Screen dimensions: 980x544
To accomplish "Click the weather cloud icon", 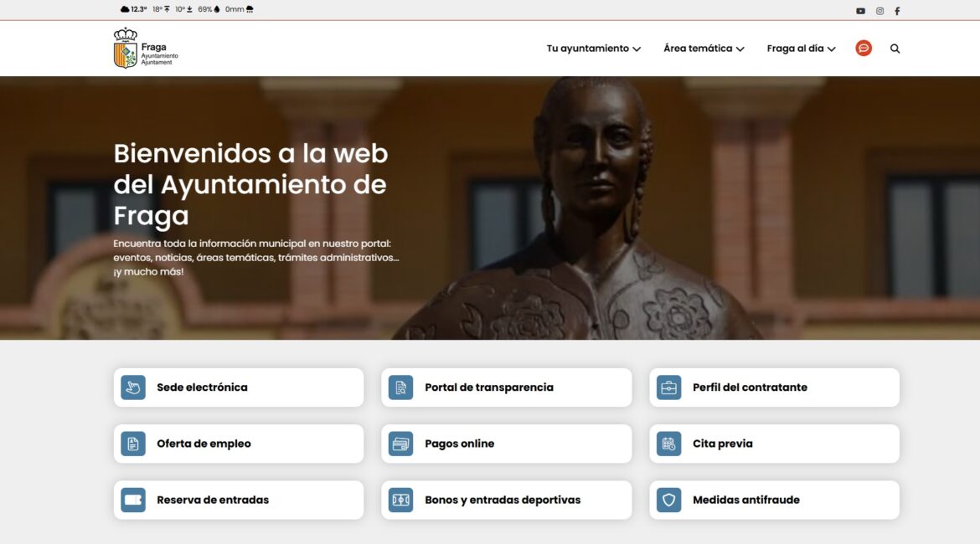I will pos(123,8).
